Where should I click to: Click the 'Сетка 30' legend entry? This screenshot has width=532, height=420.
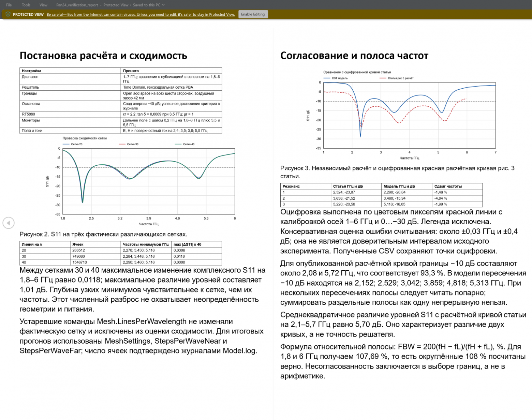pyautogui.click(x=129, y=144)
